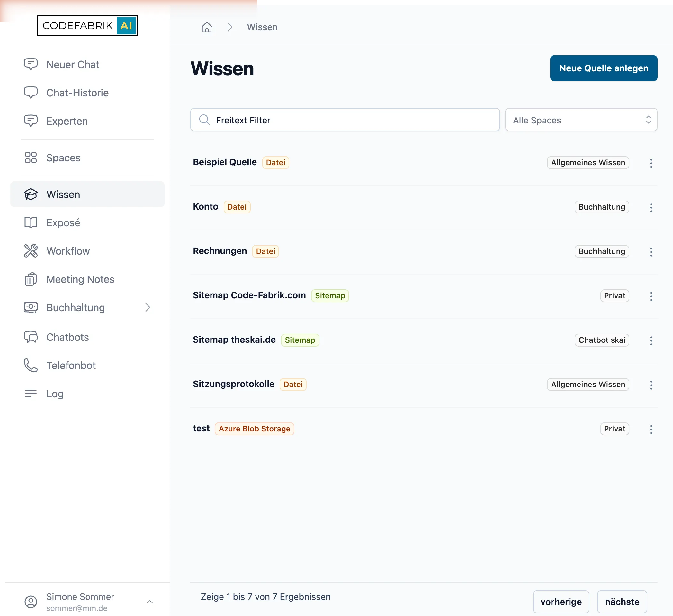
Task: Click the Experten chat icon
Action: pyautogui.click(x=31, y=121)
